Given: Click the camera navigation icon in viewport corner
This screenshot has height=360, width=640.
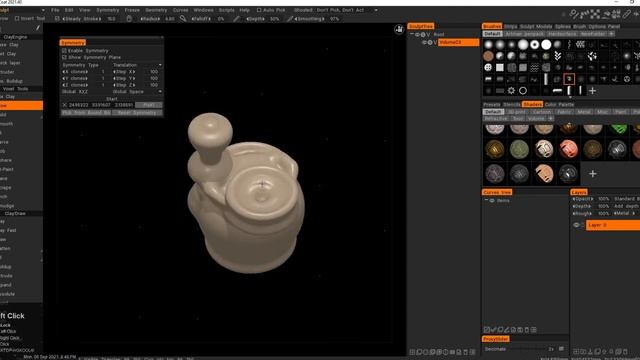Looking at the screenshot, I should tap(399, 29).
